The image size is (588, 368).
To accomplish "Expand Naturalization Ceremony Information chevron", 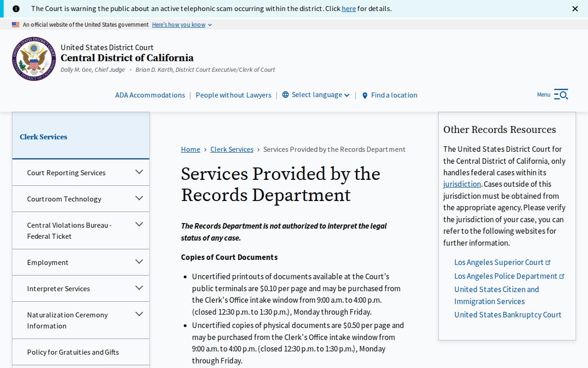I will click(x=139, y=314).
